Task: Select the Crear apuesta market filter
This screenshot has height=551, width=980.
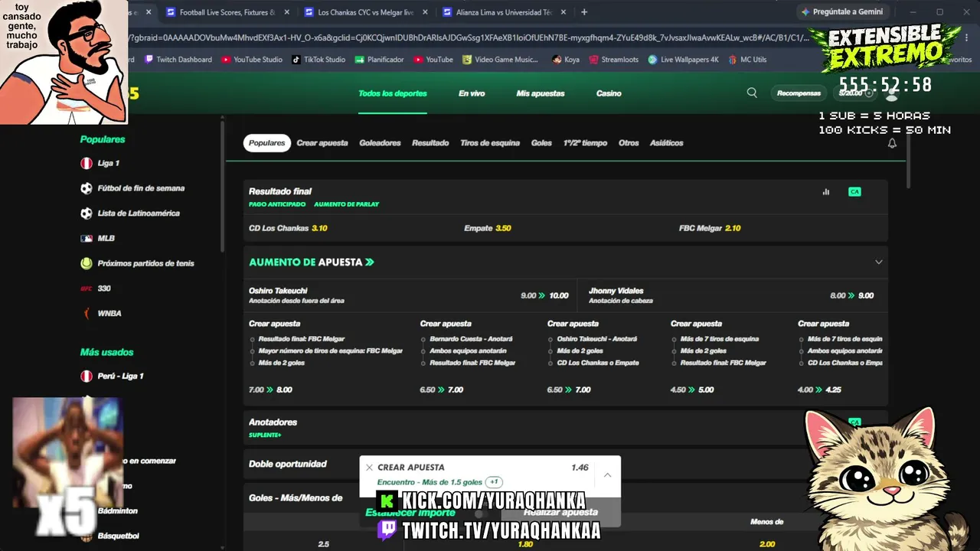Action: 322,143
